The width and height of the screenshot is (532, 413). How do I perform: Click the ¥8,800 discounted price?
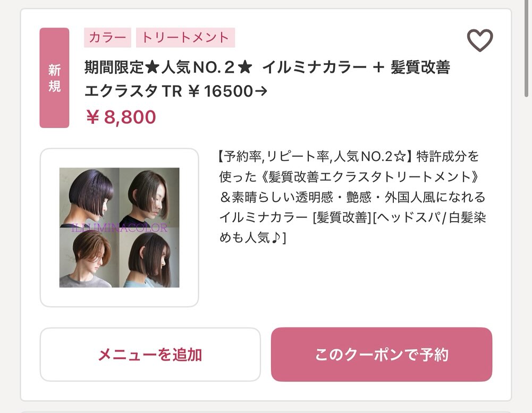tap(121, 117)
